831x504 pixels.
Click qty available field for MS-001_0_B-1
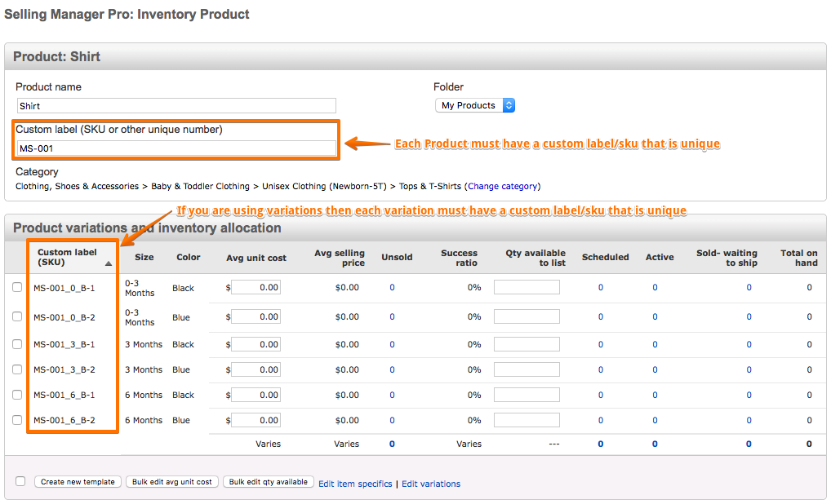coord(527,287)
